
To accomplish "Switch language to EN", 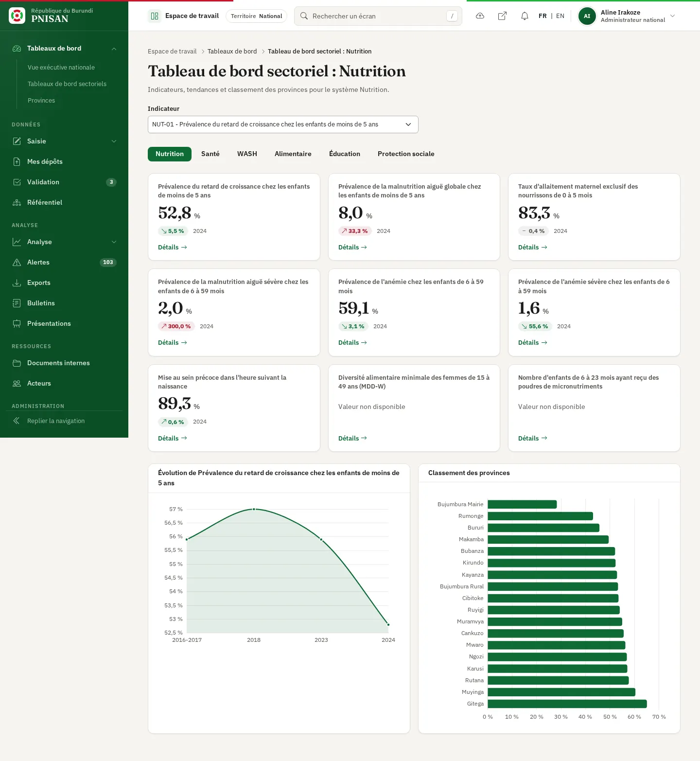I will (x=560, y=16).
